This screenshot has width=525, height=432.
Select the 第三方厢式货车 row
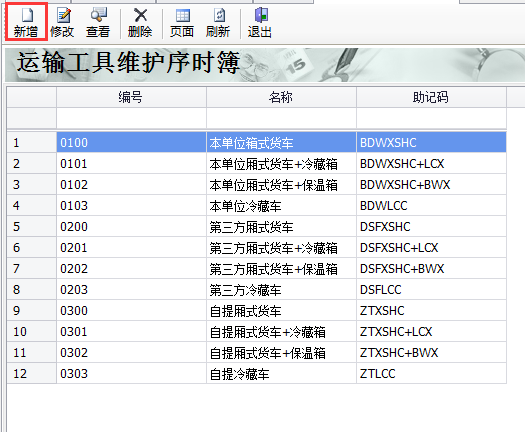pos(256,227)
